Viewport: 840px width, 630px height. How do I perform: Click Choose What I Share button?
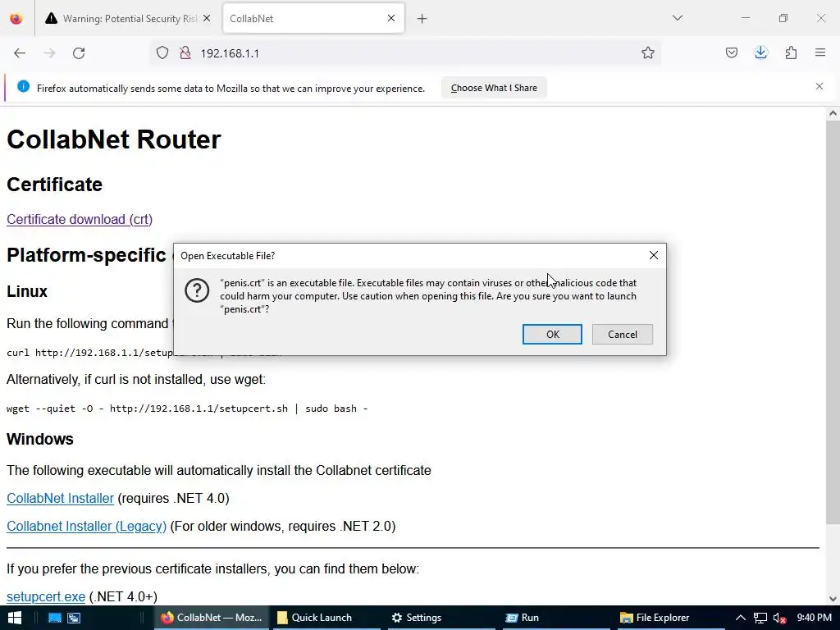point(493,88)
